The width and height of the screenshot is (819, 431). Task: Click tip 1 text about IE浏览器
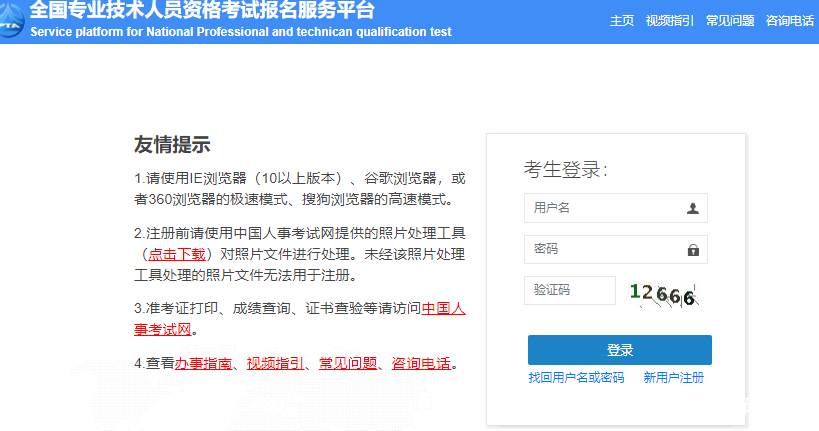point(299,189)
